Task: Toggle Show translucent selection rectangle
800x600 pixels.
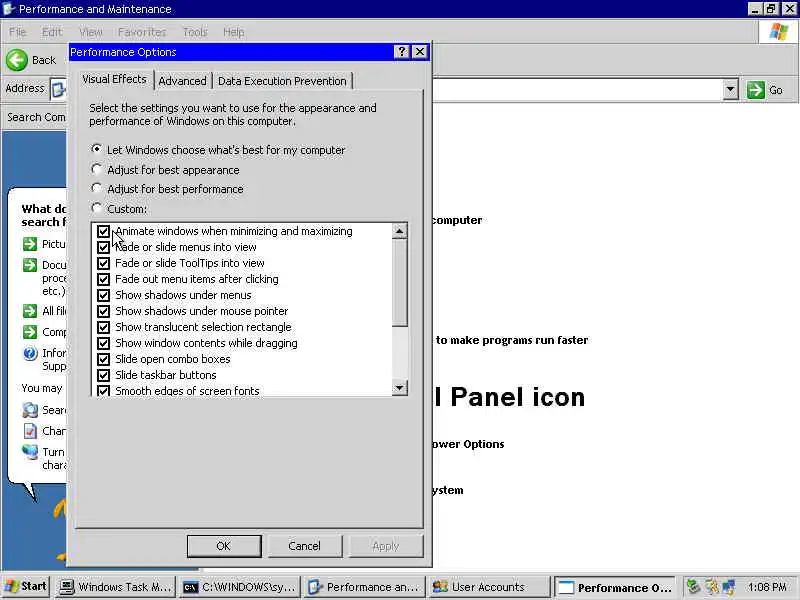Action: click(104, 327)
